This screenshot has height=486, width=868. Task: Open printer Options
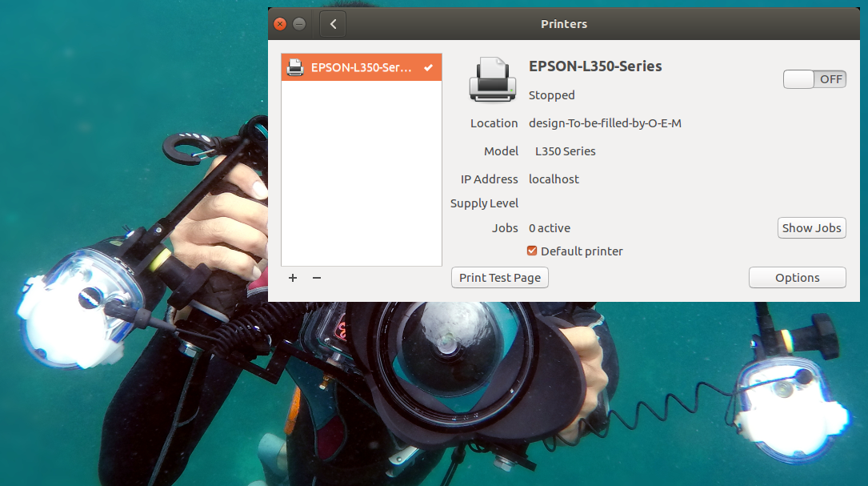(797, 278)
